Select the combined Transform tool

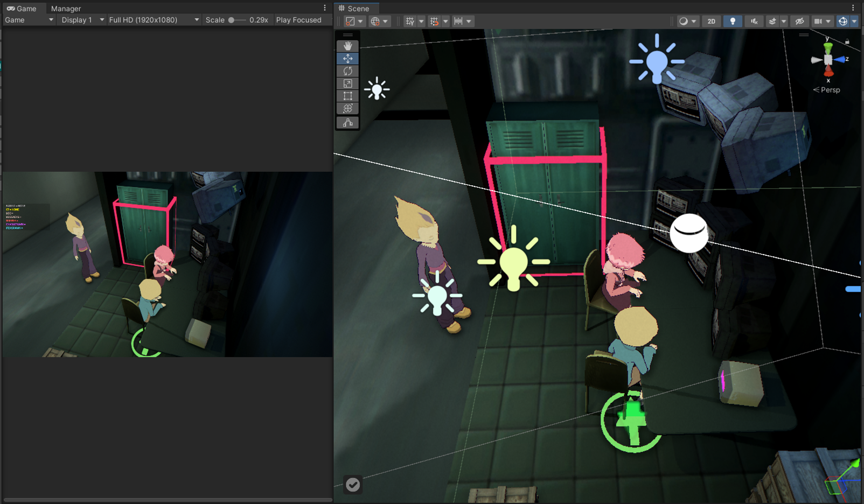(347, 108)
